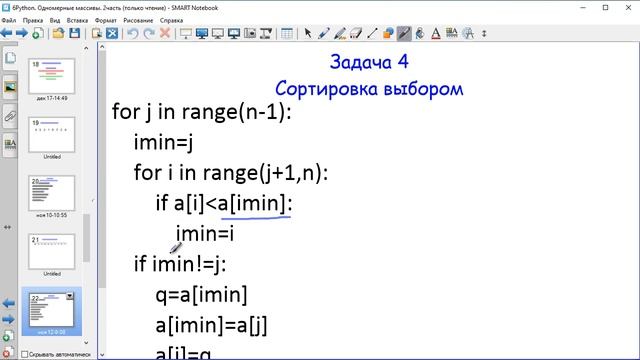Open the Page Sorter sidebar tab
Image resolution: width=640 pixels, height=360 pixels.
[10, 58]
